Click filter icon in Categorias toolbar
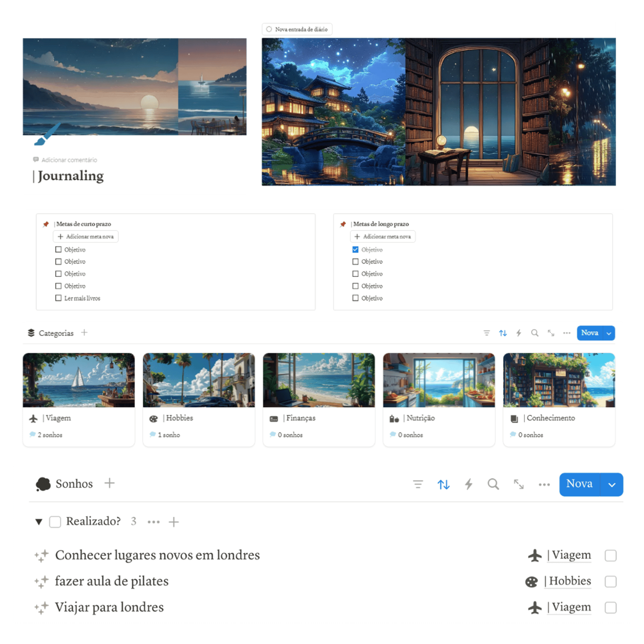The width and height of the screenshot is (644, 644). point(487,333)
